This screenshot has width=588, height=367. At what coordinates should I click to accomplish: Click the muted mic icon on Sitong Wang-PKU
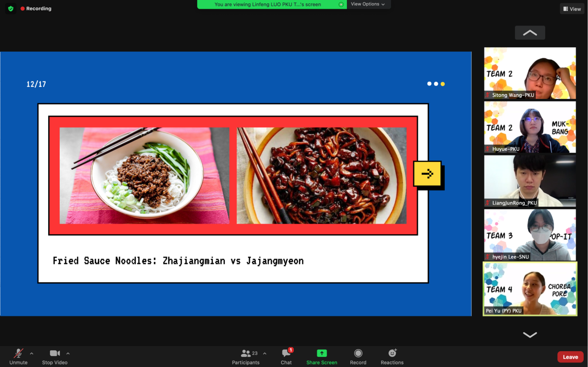point(488,95)
